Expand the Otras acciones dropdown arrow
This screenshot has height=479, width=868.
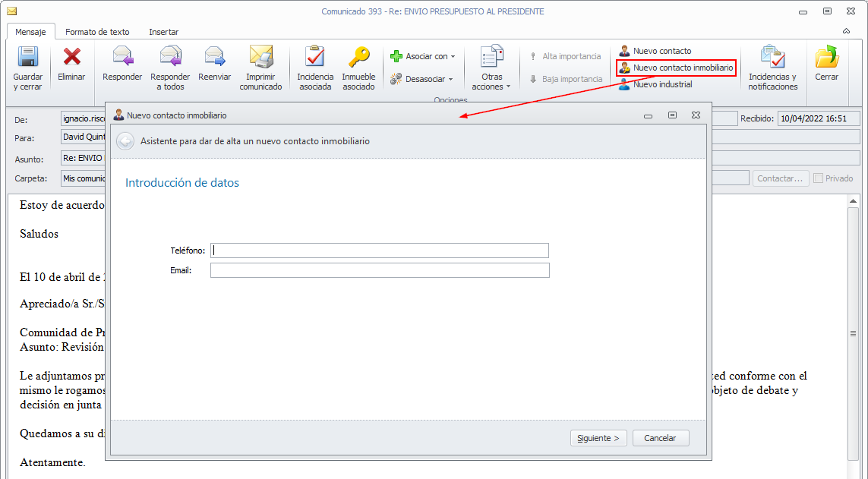pyautogui.click(x=508, y=87)
